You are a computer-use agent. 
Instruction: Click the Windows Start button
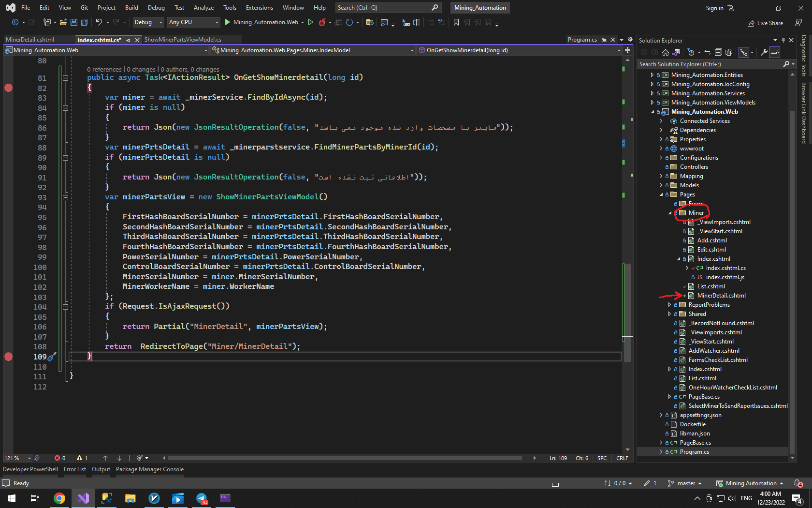[x=12, y=498]
